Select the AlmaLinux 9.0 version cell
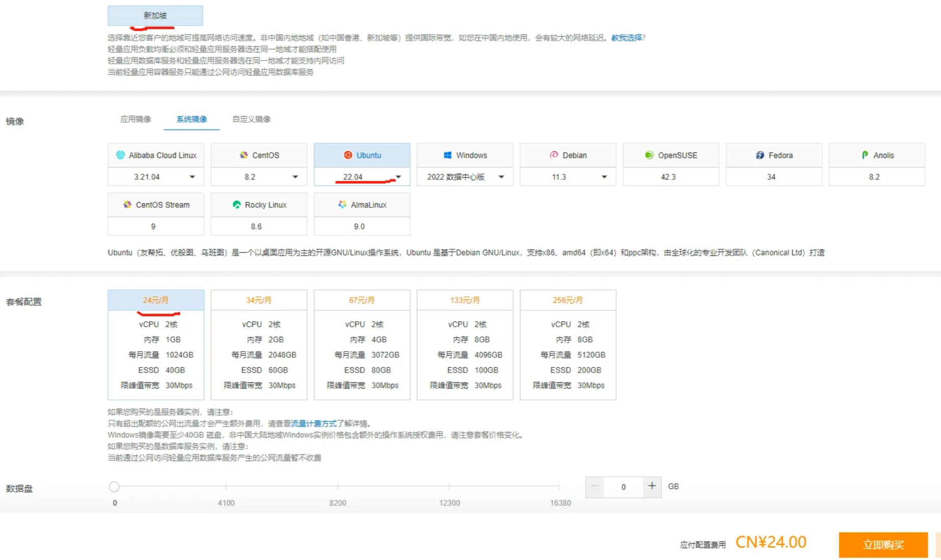Screen dimensions: 941x560 pyautogui.click(x=362, y=226)
